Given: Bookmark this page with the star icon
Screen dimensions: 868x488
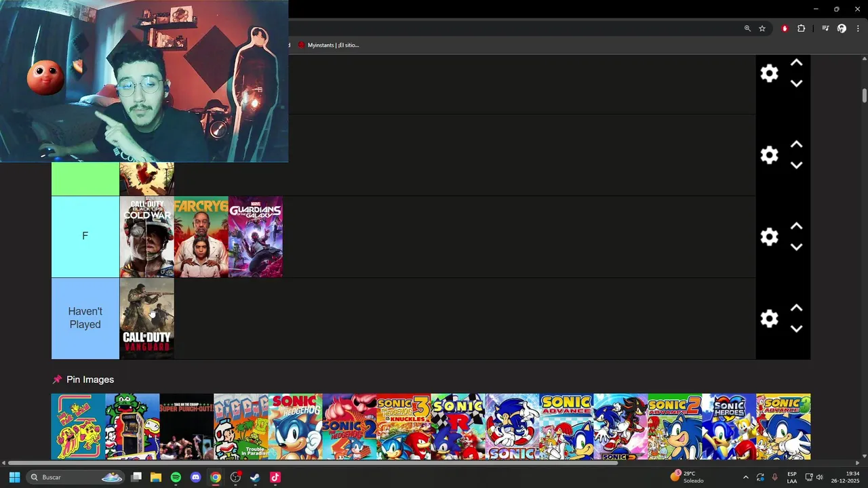Looking at the screenshot, I should click(762, 28).
